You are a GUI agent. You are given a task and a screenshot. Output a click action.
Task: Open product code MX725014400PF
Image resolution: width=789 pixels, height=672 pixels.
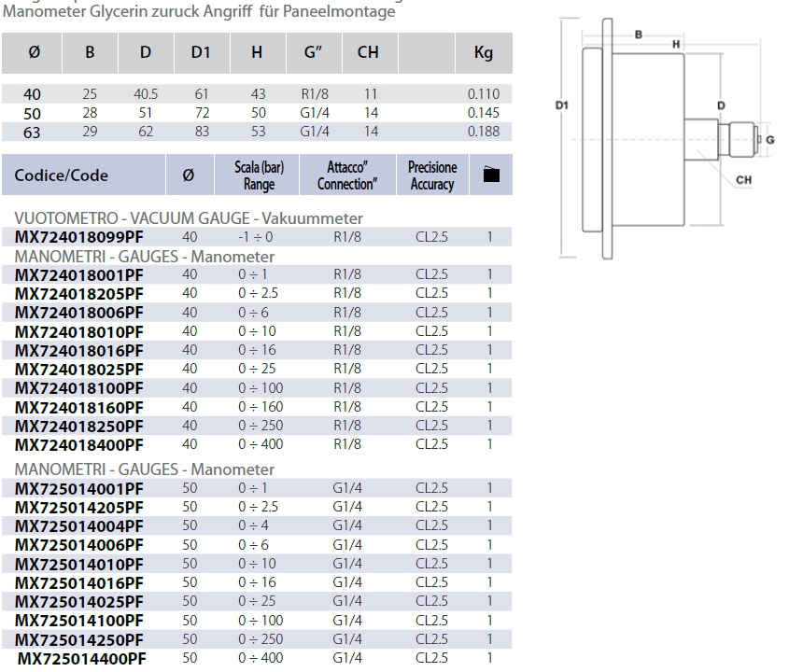(82, 659)
